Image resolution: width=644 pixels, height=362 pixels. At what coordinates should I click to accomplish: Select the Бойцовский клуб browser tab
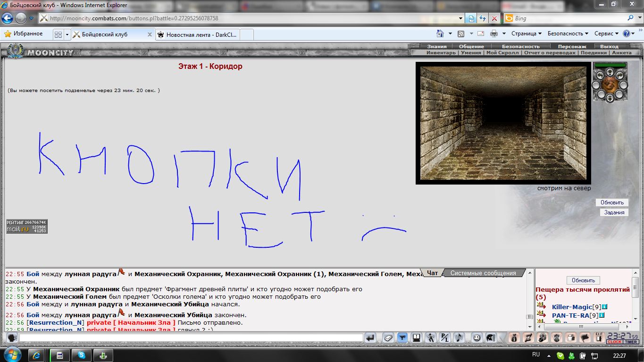pyautogui.click(x=112, y=34)
